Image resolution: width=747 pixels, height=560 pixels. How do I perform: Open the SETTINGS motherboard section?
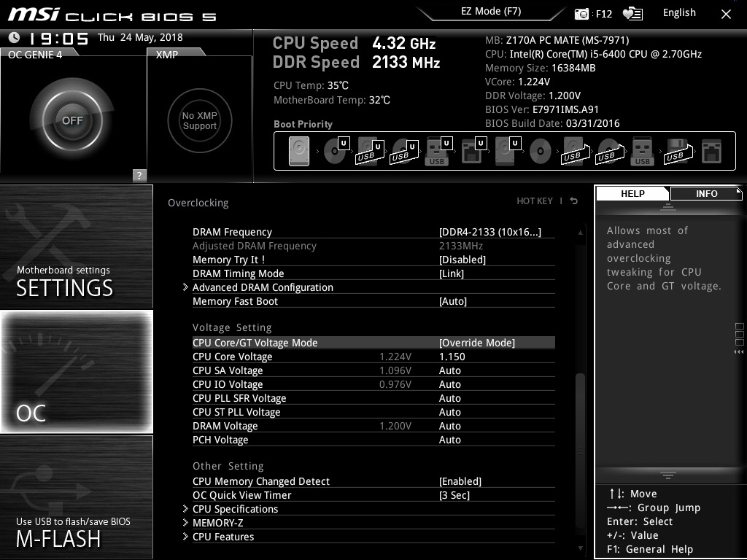tap(76, 246)
